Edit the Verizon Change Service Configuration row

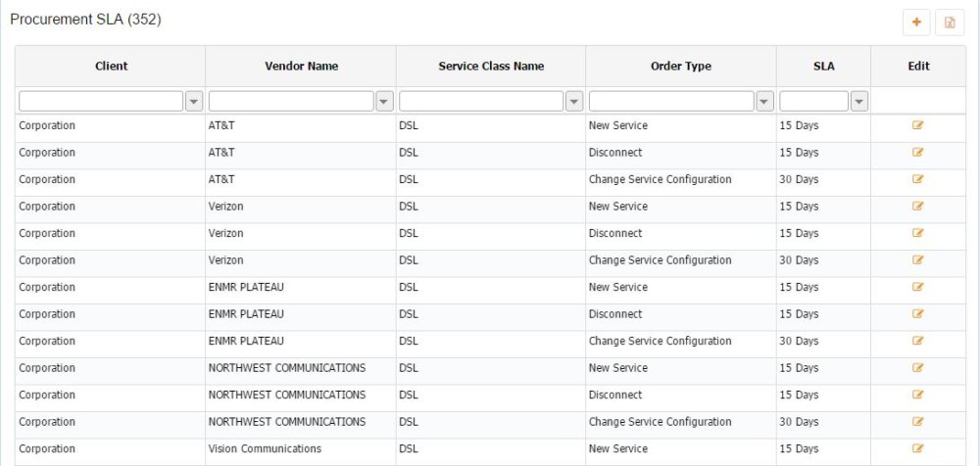[918, 260]
